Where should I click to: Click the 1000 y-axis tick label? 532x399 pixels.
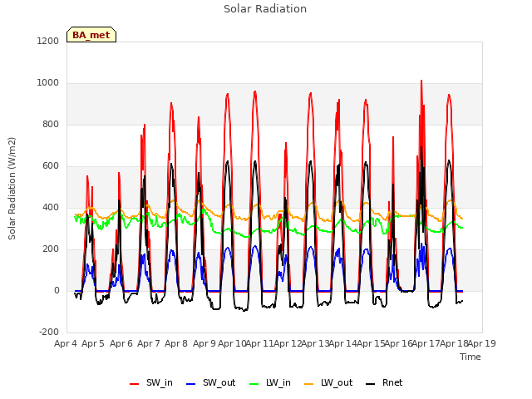[48, 83]
